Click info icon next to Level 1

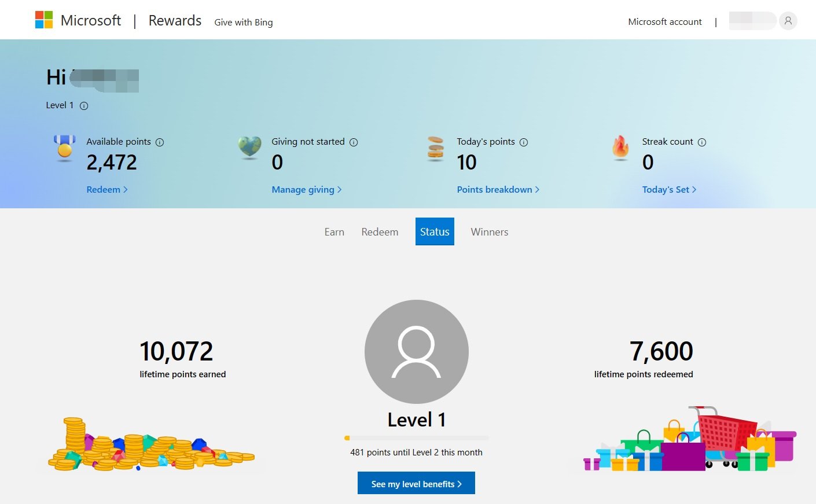click(84, 106)
